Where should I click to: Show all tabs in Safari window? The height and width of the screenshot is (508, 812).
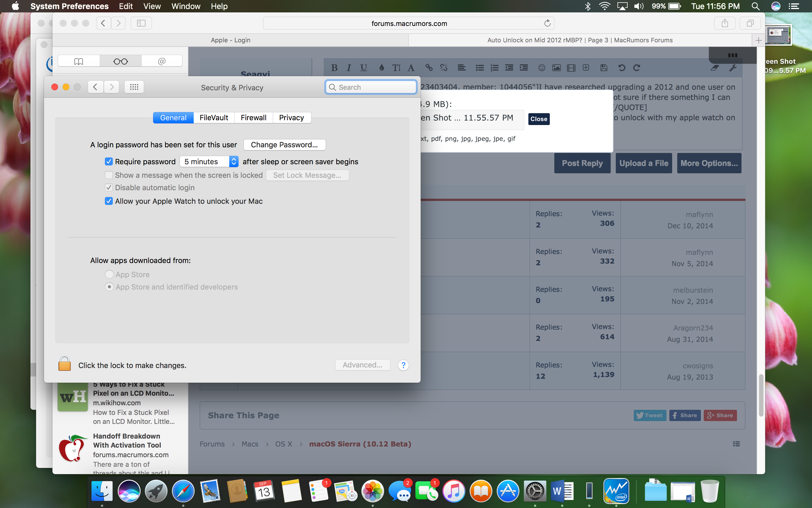[750, 23]
